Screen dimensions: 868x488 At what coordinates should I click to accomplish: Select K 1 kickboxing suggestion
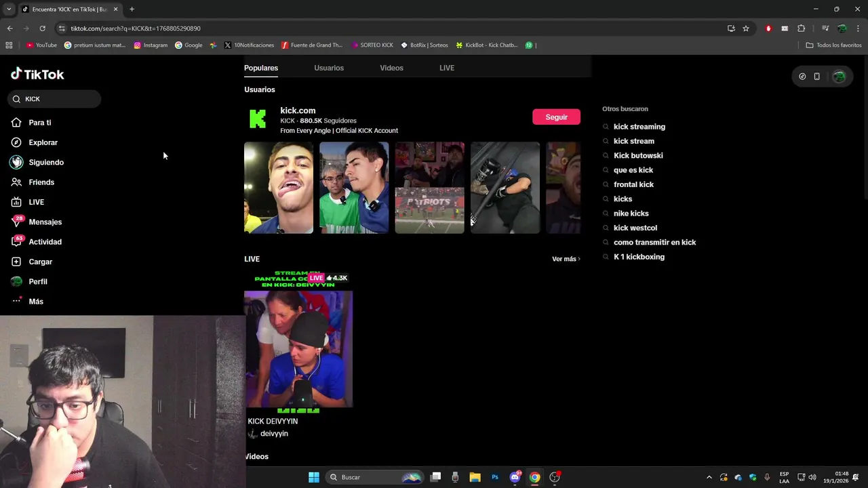pos(639,257)
